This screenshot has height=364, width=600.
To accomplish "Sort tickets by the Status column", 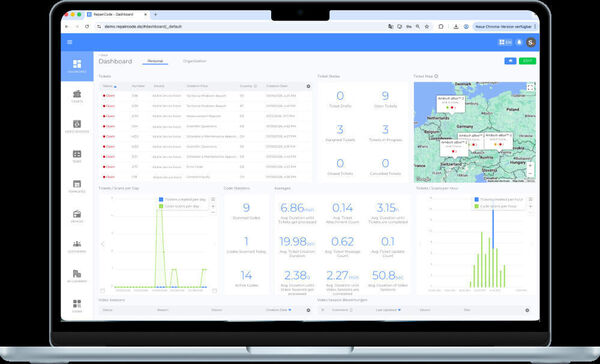I will pos(109,86).
